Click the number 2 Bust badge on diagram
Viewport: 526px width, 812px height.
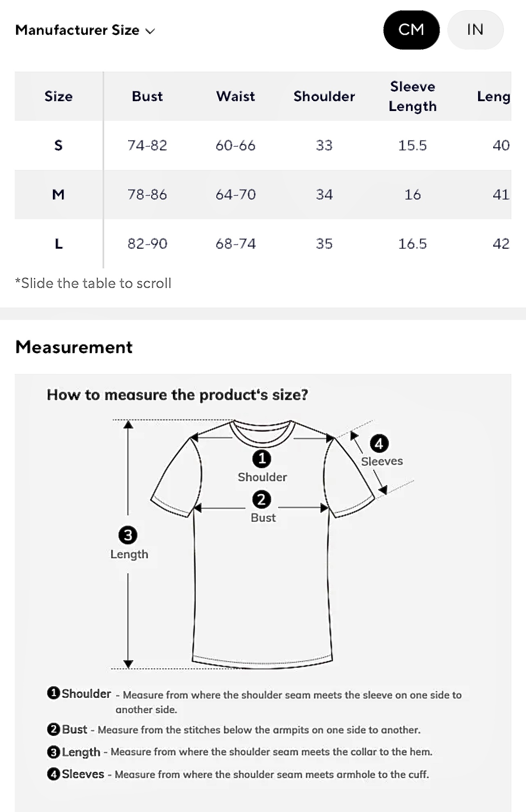[262, 500]
